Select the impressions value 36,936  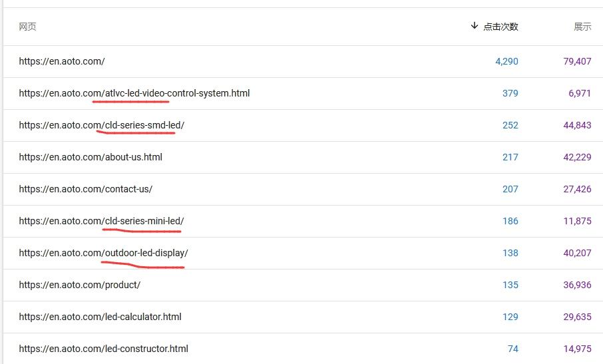tap(577, 285)
